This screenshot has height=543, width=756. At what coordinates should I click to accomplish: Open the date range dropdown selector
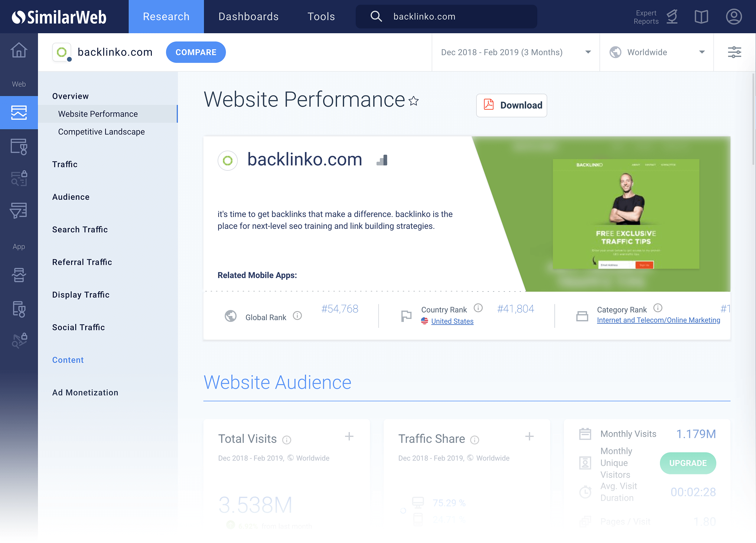pos(515,52)
